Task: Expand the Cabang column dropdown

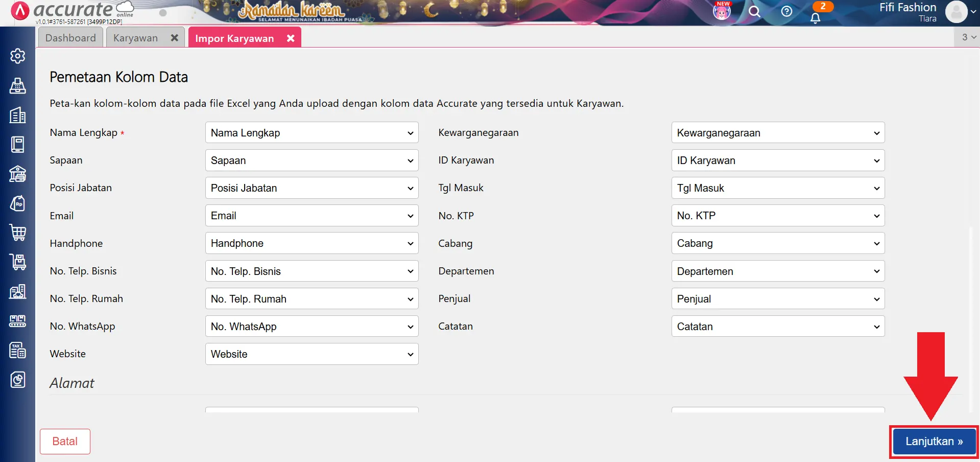Action: 777,243
